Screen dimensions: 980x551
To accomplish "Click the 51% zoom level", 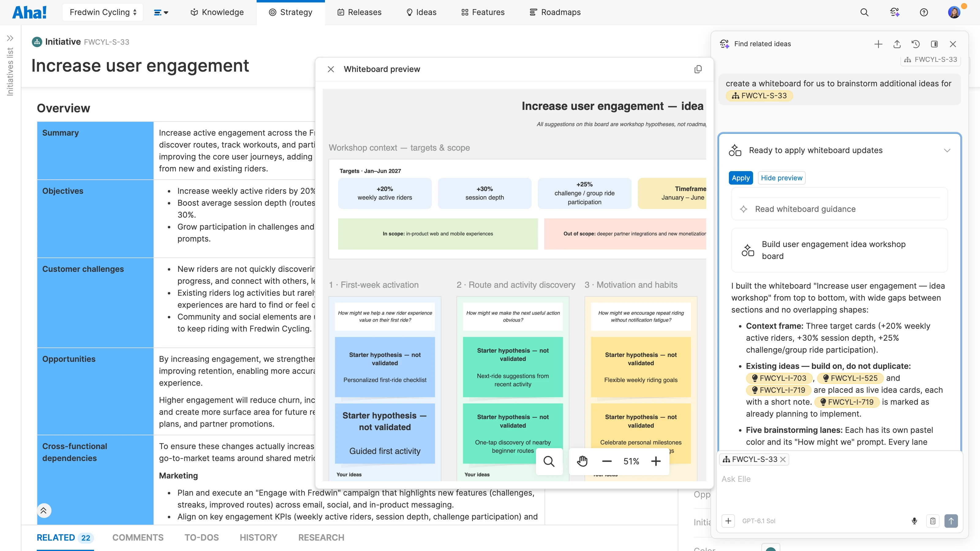I will coord(631,461).
